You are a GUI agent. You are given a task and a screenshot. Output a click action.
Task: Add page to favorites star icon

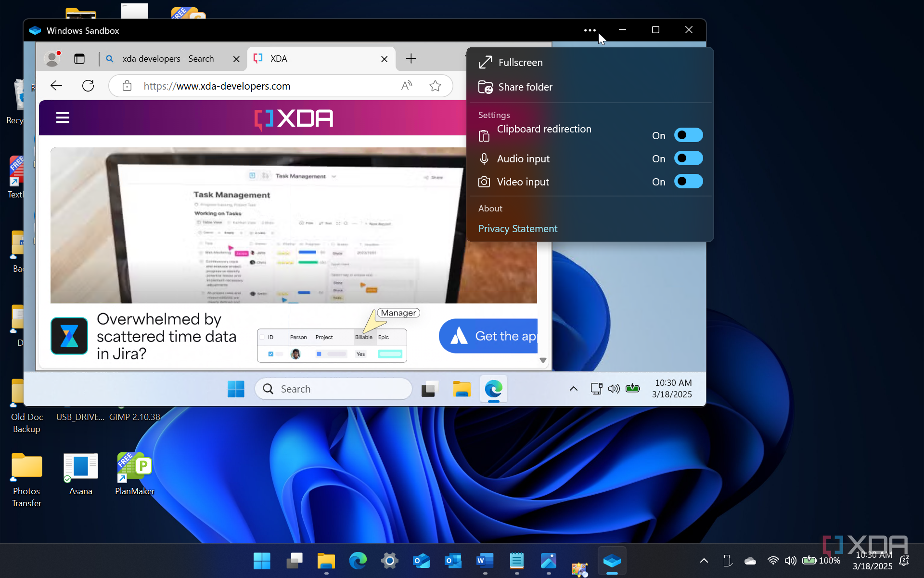point(436,86)
